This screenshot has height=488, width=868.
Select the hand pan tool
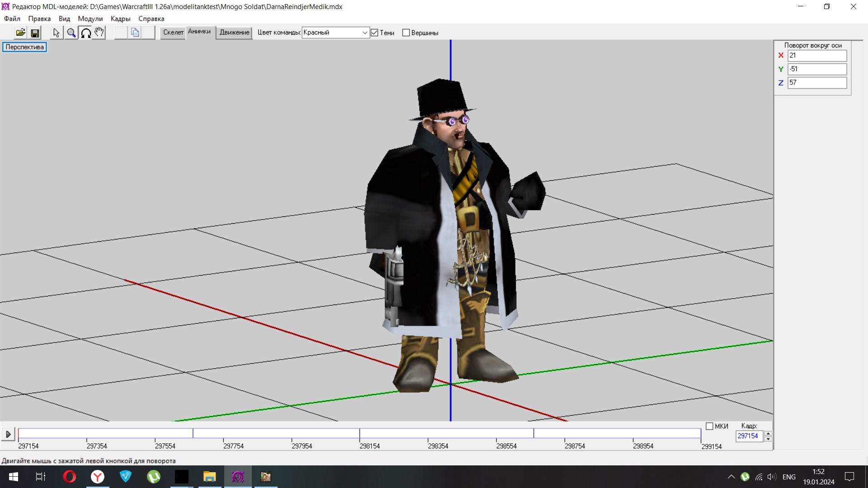pos(99,33)
